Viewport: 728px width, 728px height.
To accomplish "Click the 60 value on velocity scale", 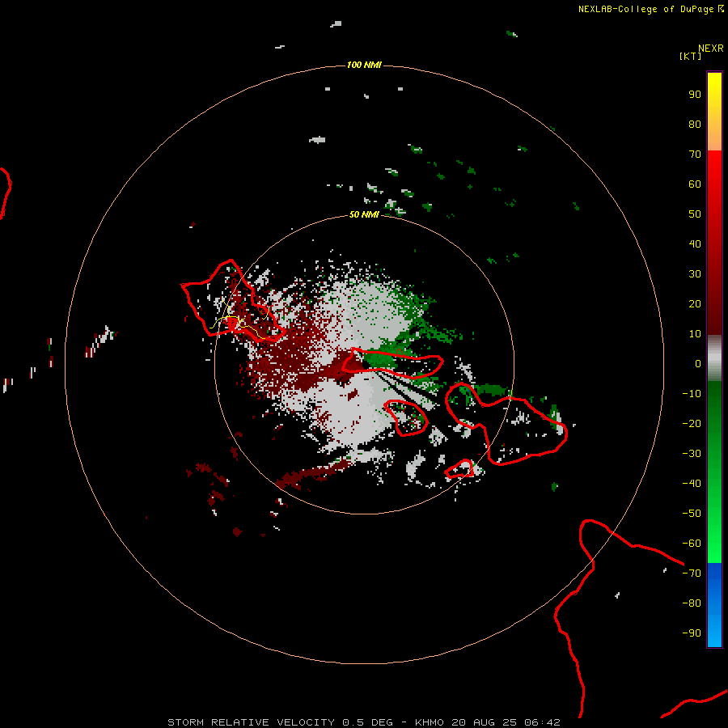I will pyautogui.click(x=695, y=184).
